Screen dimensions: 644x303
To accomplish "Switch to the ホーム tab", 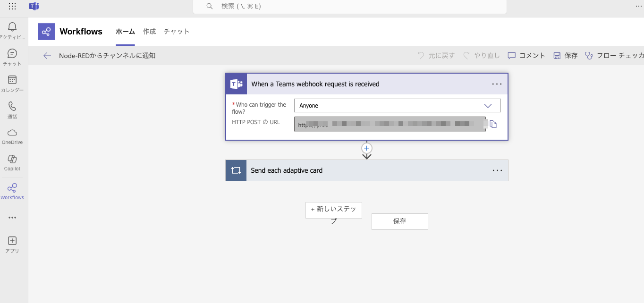I will [x=125, y=32].
